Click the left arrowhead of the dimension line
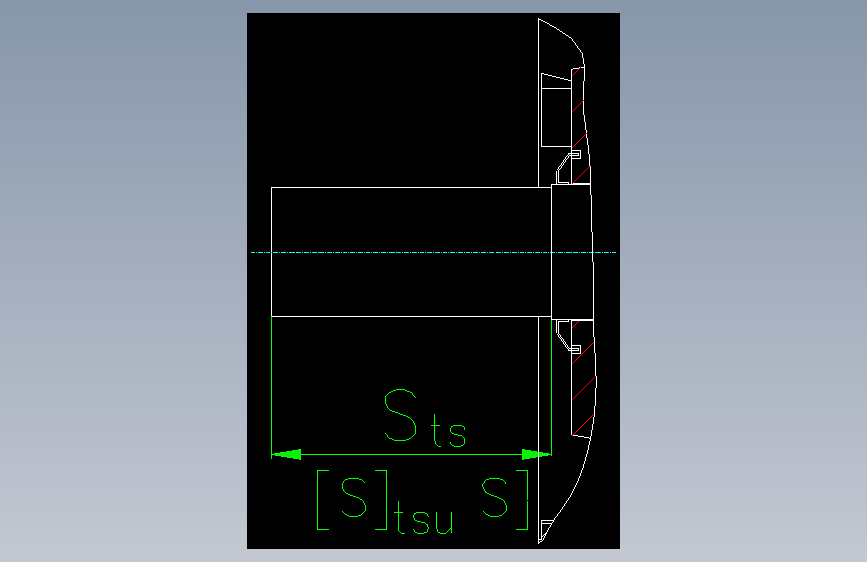 point(286,455)
